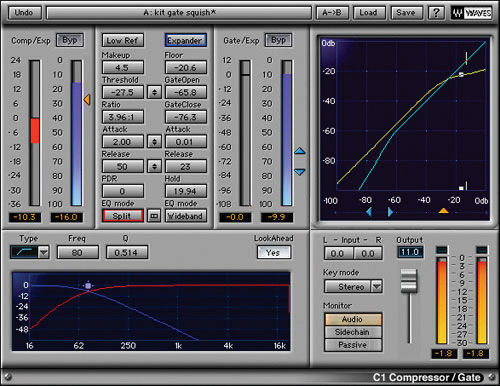Screen dimensions: 500x386
Task: Click the A->B copy button
Action: pyautogui.click(x=332, y=13)
